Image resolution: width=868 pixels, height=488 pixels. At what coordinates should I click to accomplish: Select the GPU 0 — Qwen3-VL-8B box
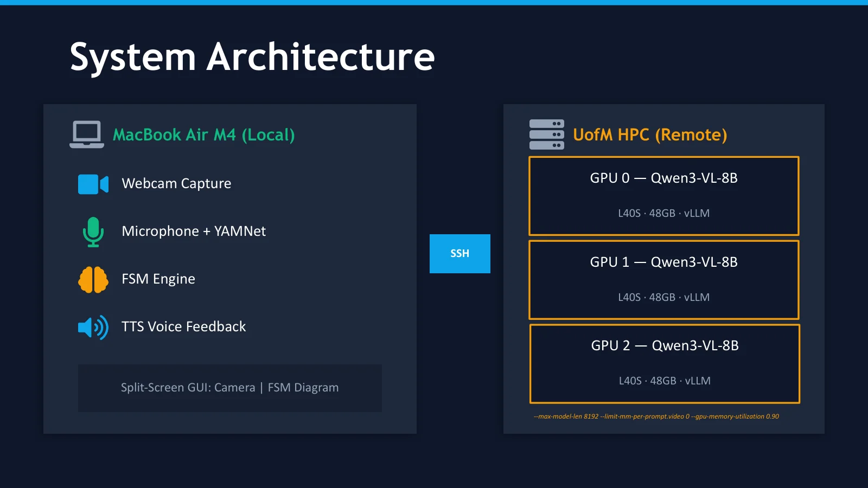click(664, 196)
